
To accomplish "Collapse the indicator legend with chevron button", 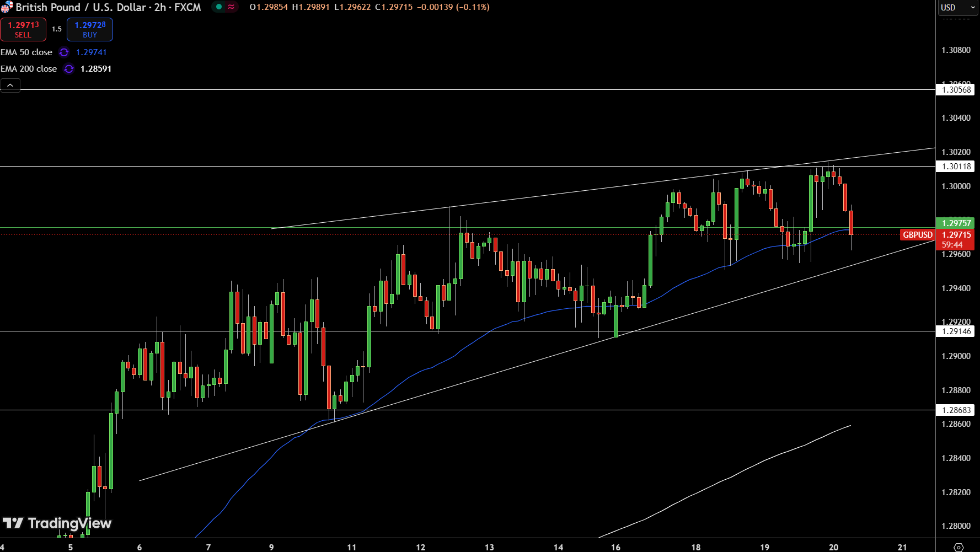I will (x=10, y=85).
